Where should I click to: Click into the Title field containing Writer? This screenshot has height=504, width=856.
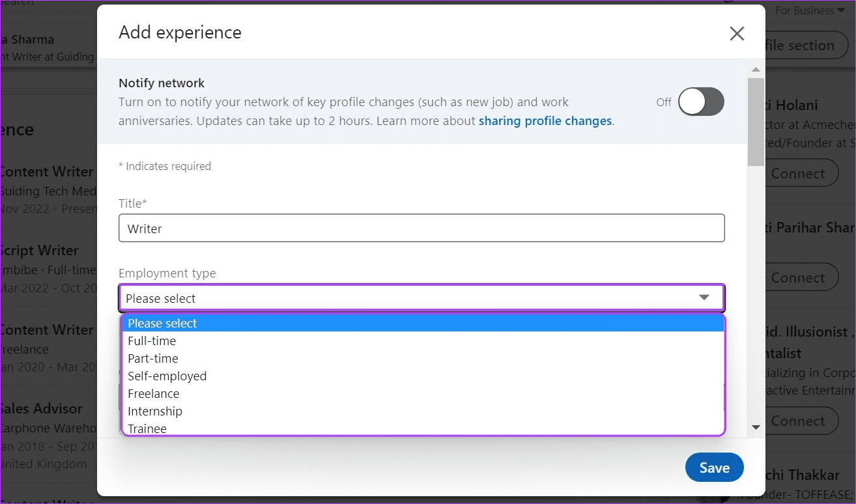click(421, 229)
